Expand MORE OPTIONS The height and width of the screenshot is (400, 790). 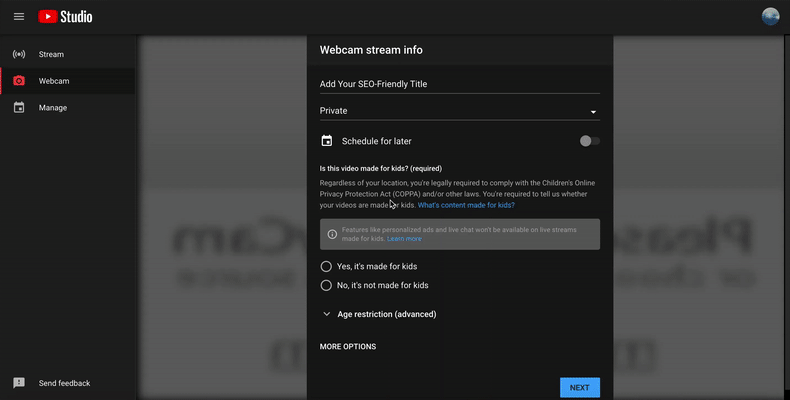click(x=348, y=347)
